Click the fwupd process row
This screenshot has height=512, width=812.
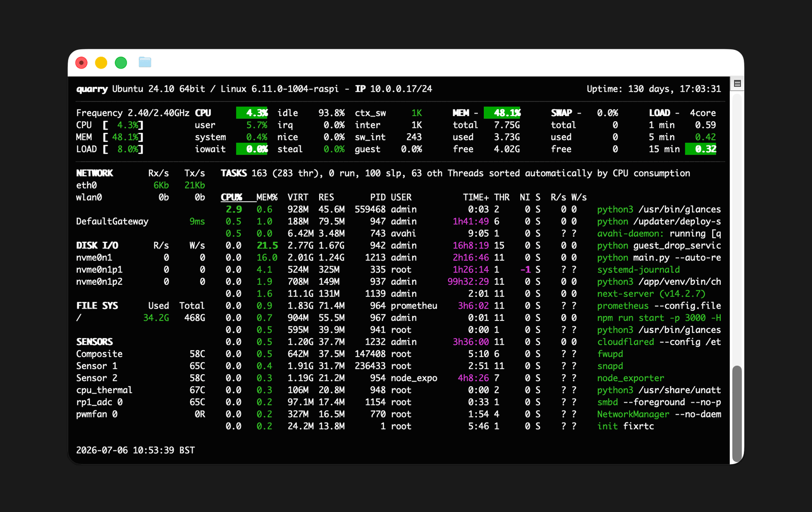(471, 354)
